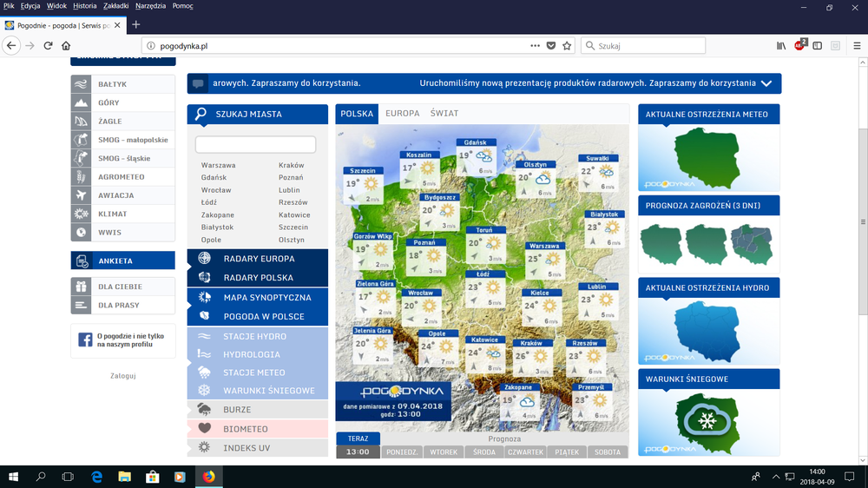The image size is (868, 488).
Task: Select the Awiacja airplane icon
Action: (81, 195)
